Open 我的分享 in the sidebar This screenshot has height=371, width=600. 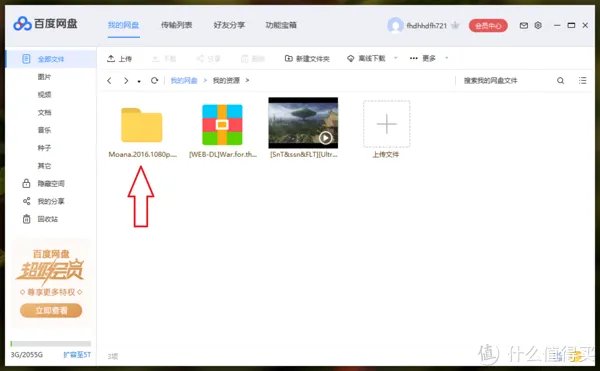tap(51, 201)
